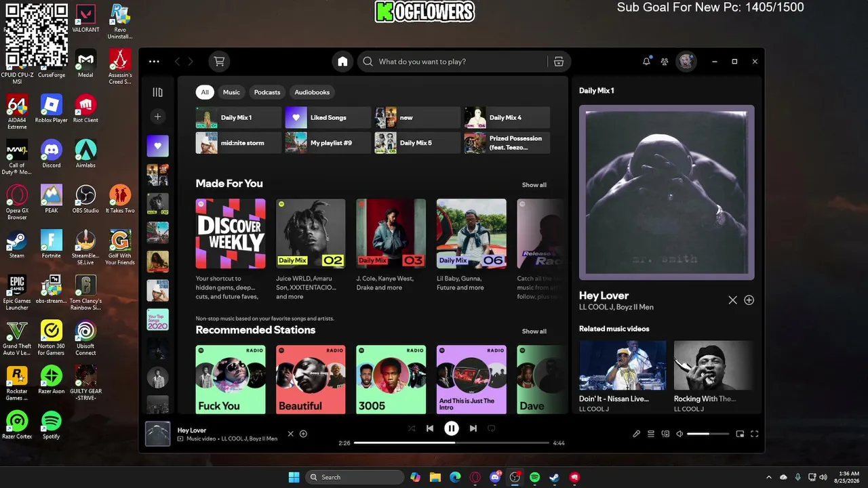The image size is (868, 488).
Task: Open Connect to a device icon
Action: coord(665,434)
